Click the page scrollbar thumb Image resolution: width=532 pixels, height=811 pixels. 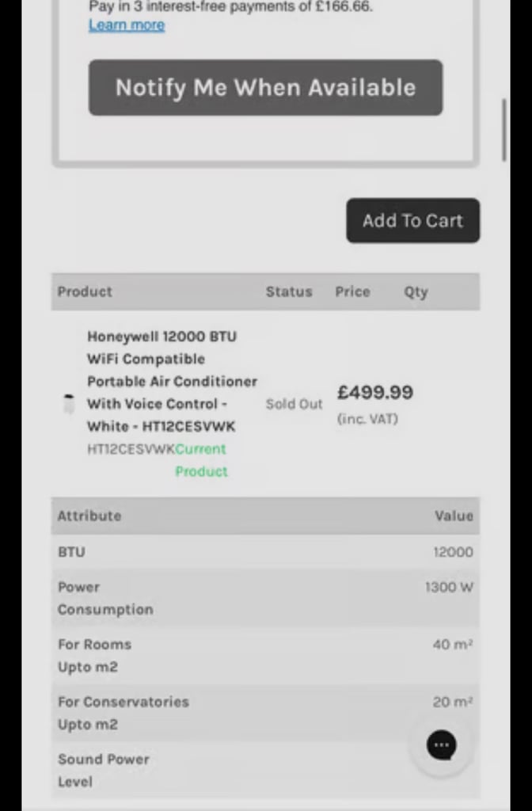pyautogui.click(x=503, y=131)
